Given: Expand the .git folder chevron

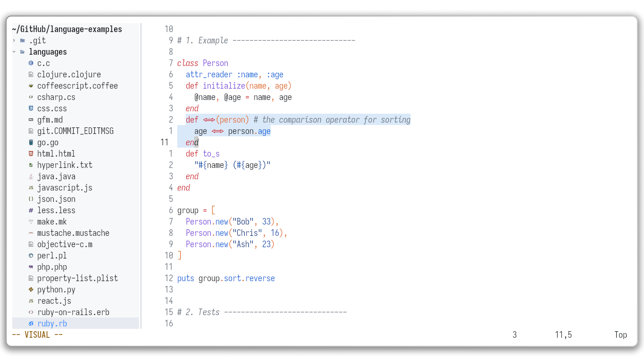Looking at the screenshot, I should tap(14, 41).
